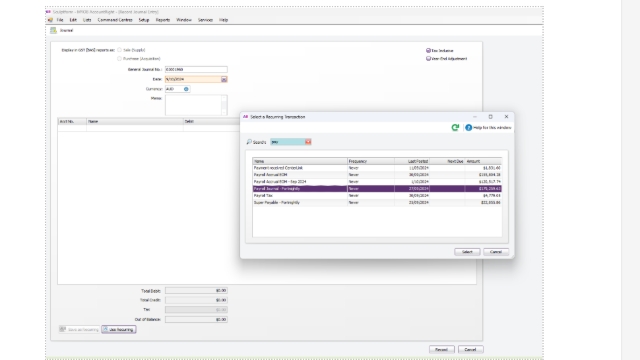Click Cancel in the journal entry window

(x=470, y=349)
